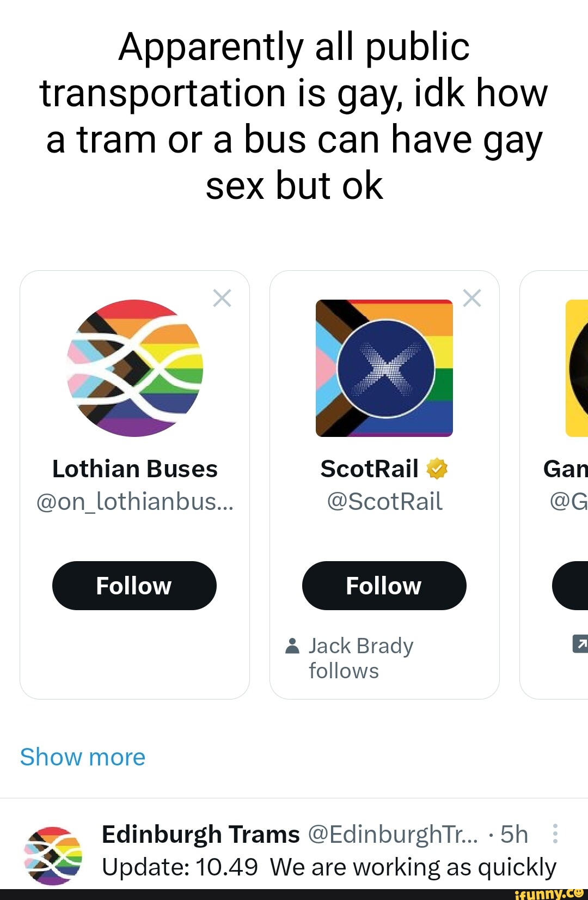Click the person icon beside Jack Brady

pyautogui.click(x=292, y=646)
